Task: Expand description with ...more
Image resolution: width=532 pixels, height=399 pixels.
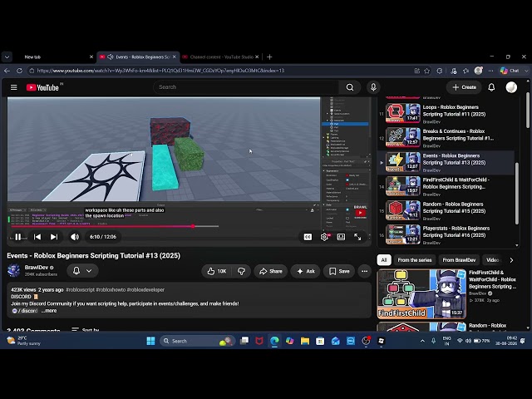Action: (x=49, y=311)
